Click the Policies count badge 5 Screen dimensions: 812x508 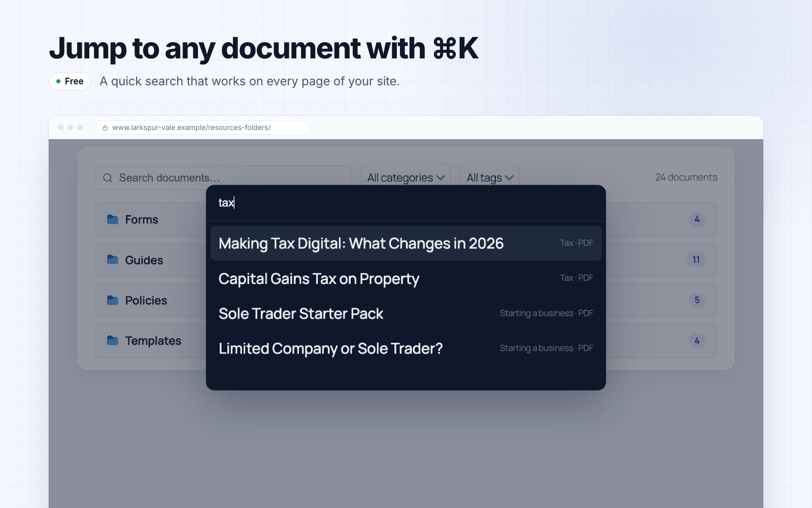pyautogui.click(x=697, y=300)
